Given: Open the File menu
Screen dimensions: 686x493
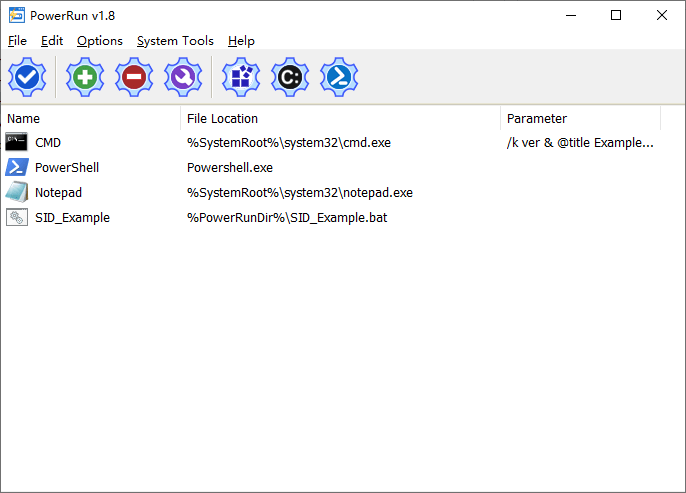Looking at the screenshot, I should (x=17, y=41).
